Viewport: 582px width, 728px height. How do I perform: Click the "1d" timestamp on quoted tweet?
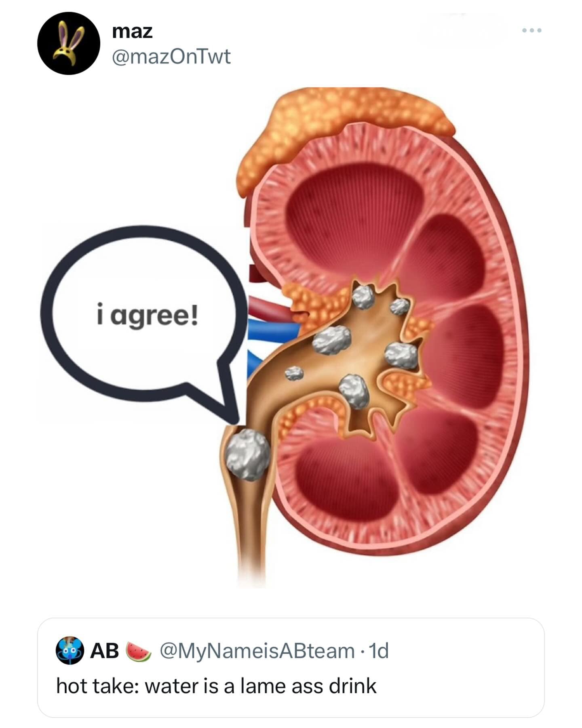click(x=379, y=651)
